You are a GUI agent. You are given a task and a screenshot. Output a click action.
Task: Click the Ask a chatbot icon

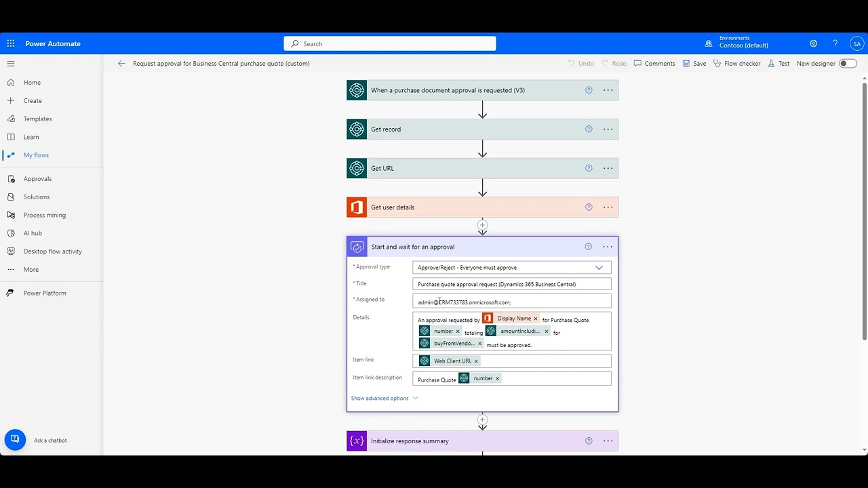click(x=15, y=440)
